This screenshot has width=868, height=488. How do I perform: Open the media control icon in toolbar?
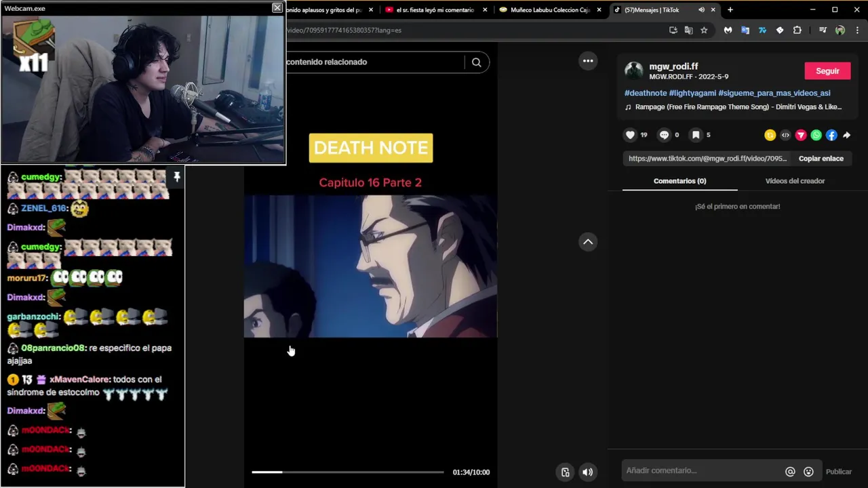(823, 30)
